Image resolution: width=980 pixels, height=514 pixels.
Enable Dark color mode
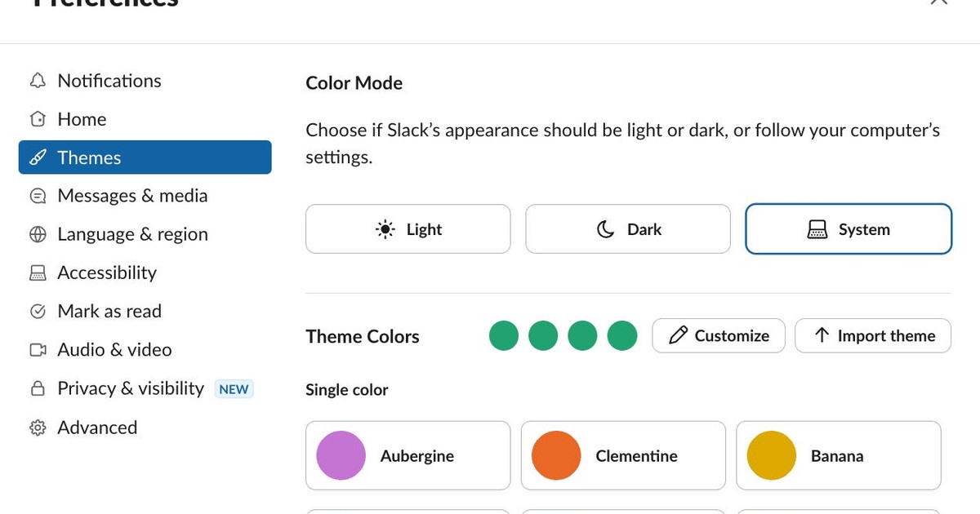point(627,229)
